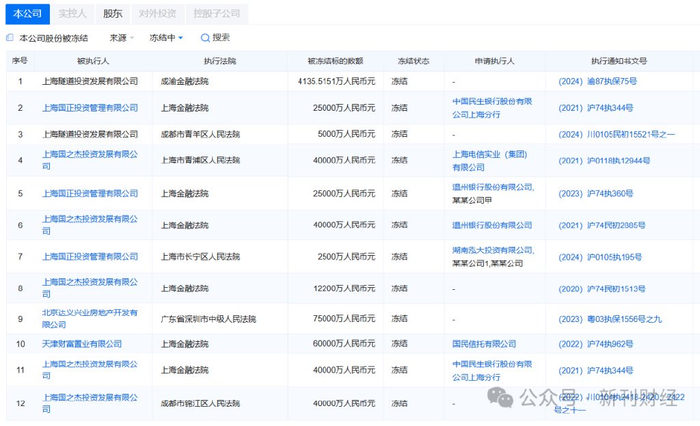Open 上海国正投资管理有限公司 link in row 7

90,256
